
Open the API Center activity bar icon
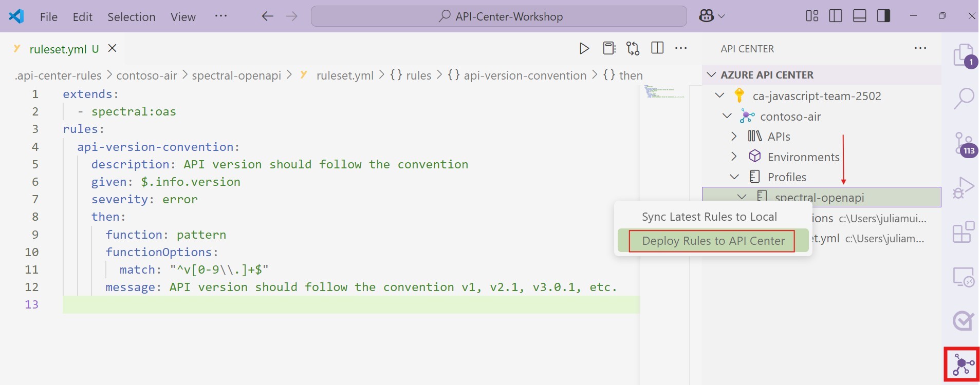click(963, 364)
